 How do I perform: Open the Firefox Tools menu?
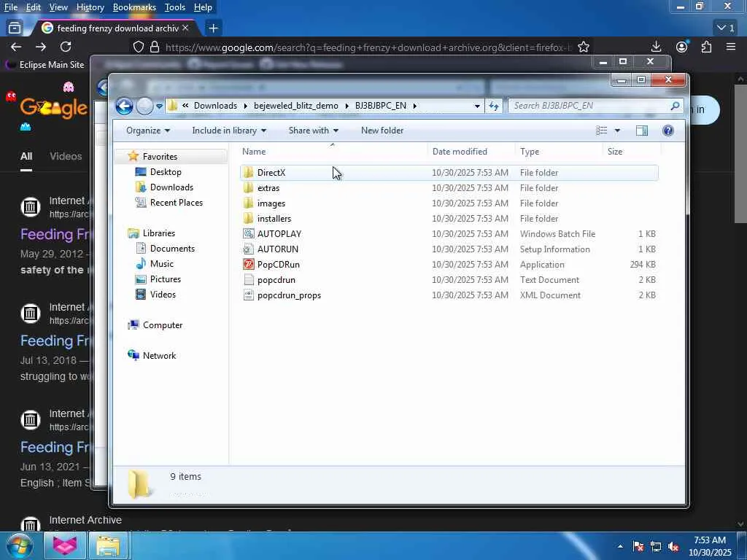tap(175, 7)
